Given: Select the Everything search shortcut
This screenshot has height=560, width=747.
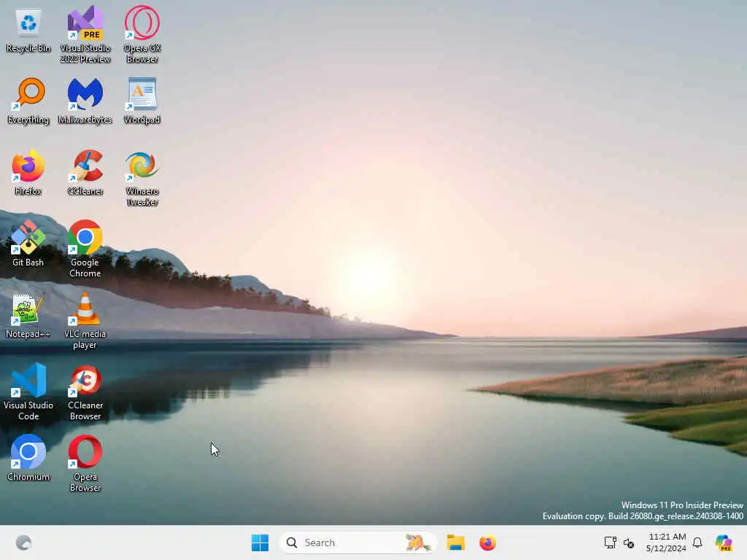Looking at the screenshot, I should [x=28, y=101].
